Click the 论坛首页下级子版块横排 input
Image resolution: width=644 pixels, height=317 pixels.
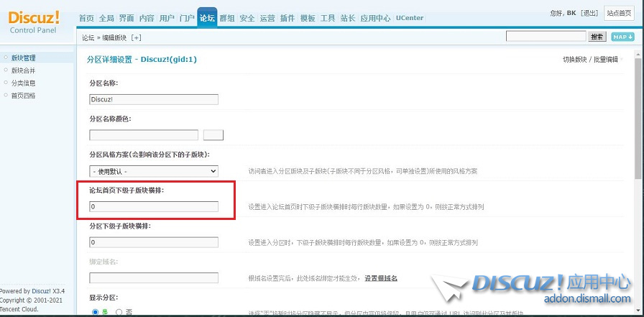click(x=154, y=206)
